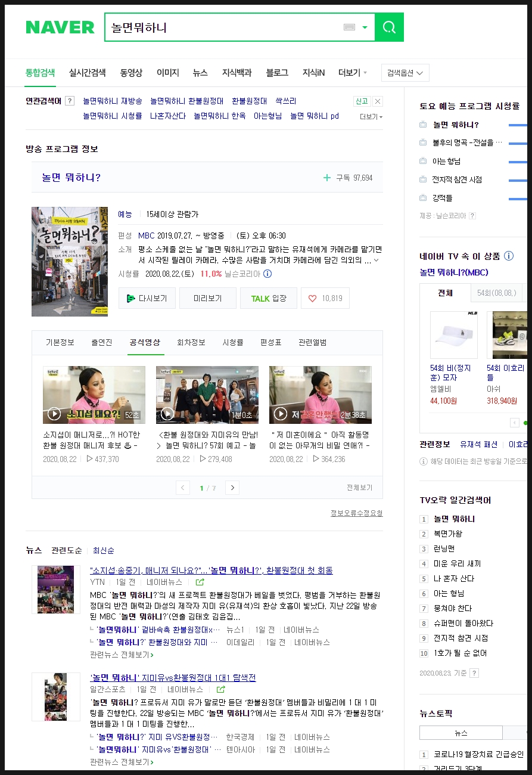Open the 검색옵션 dropdown
The width and height of the screenshot is (532, 775).
[x=405, y=73]
